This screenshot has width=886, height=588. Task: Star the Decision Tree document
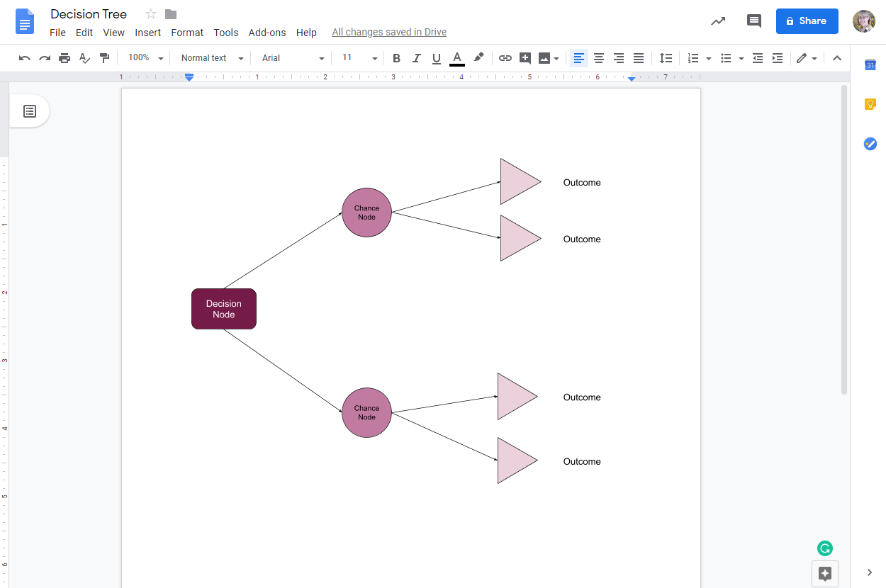151,14
